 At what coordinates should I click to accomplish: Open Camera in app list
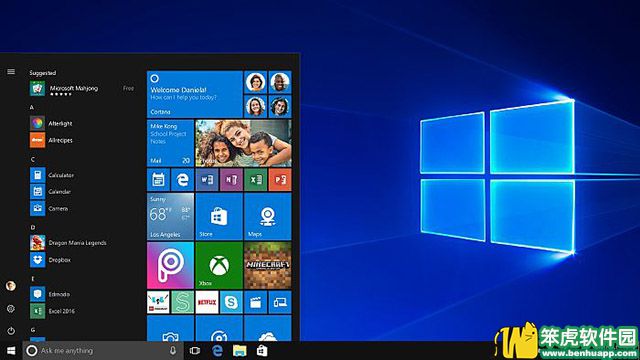tap(49, 209)
